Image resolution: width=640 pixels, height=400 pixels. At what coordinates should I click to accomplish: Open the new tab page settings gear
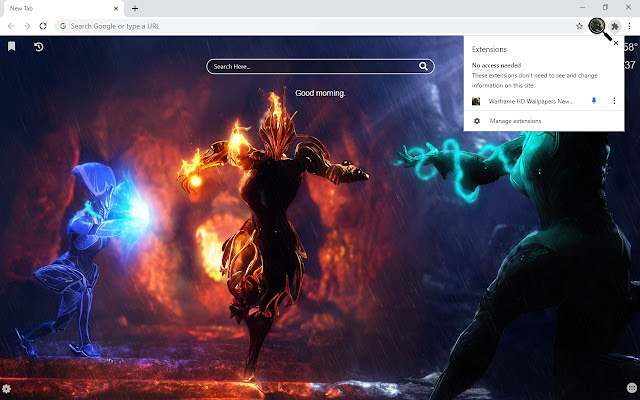coord(6,388)
